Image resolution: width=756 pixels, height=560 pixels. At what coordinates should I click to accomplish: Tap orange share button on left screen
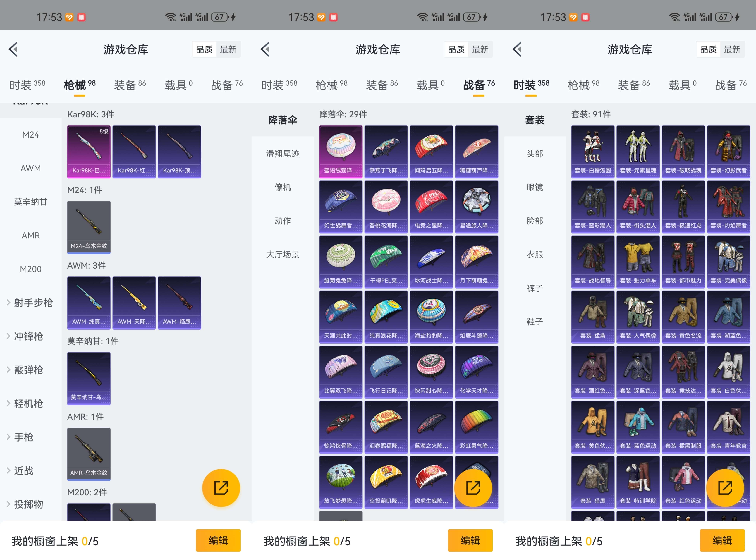221,488
